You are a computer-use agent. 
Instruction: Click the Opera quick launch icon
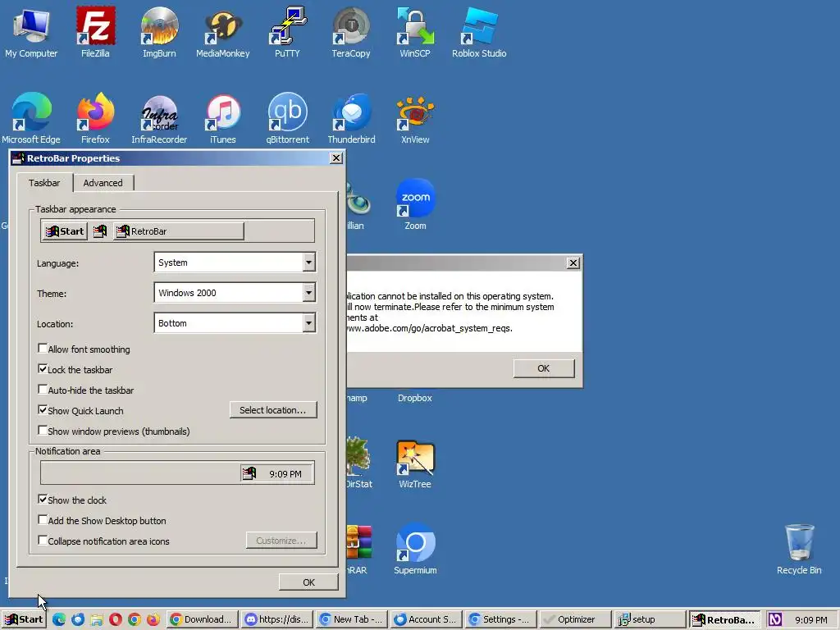pyautogui.click(x=115, y=620)
